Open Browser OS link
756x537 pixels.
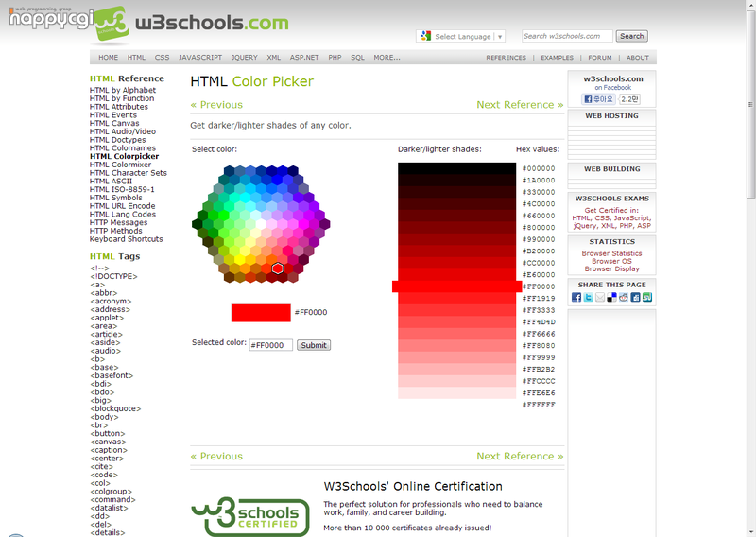tap(611, 261)
